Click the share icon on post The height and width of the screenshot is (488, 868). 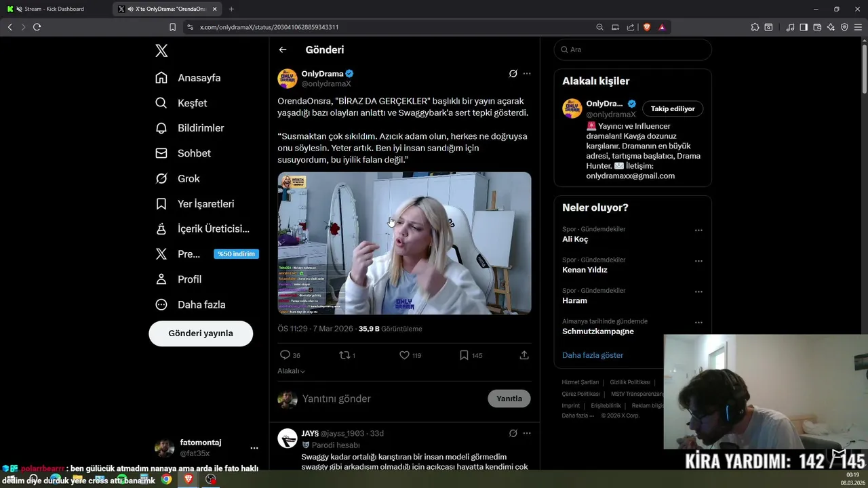coord(524,355)
